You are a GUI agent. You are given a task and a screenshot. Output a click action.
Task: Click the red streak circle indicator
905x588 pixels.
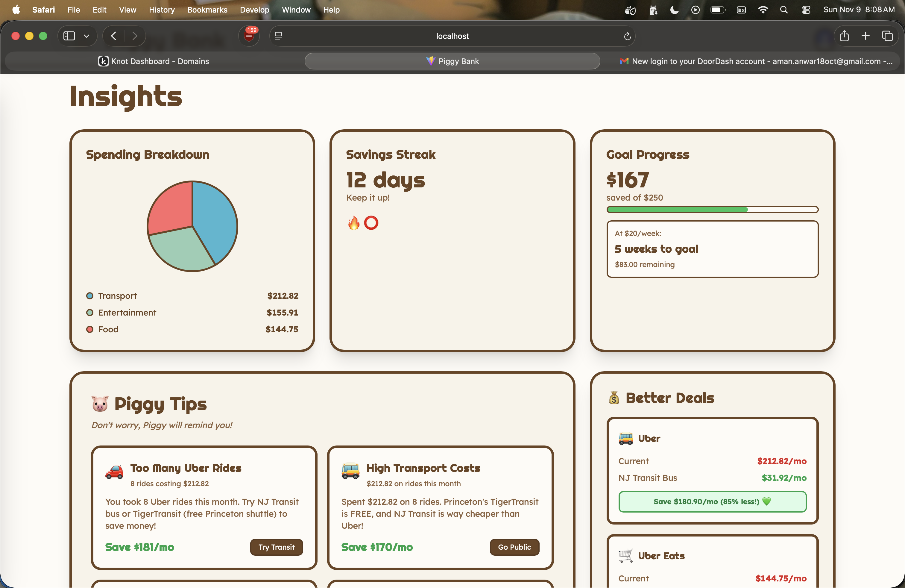[x=371, y=223]
